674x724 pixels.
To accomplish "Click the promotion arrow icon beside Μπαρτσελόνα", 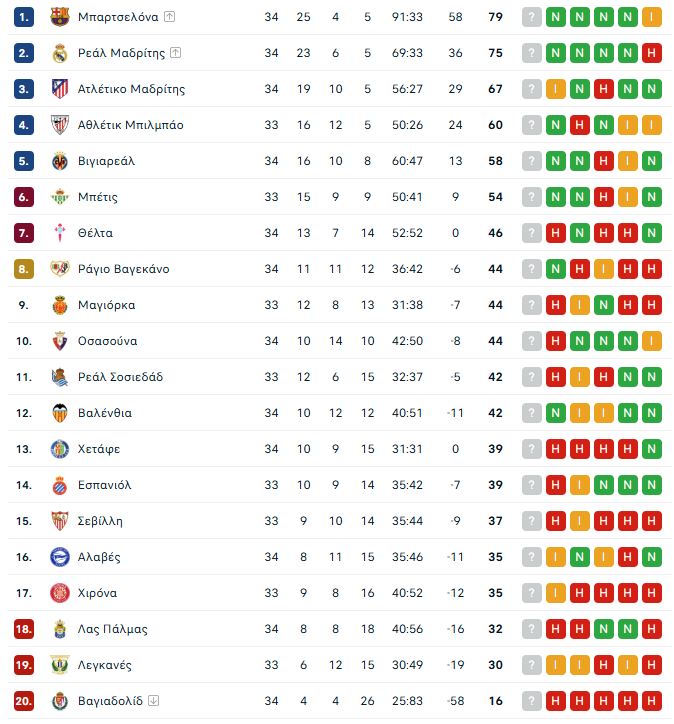I will point(170,17).
